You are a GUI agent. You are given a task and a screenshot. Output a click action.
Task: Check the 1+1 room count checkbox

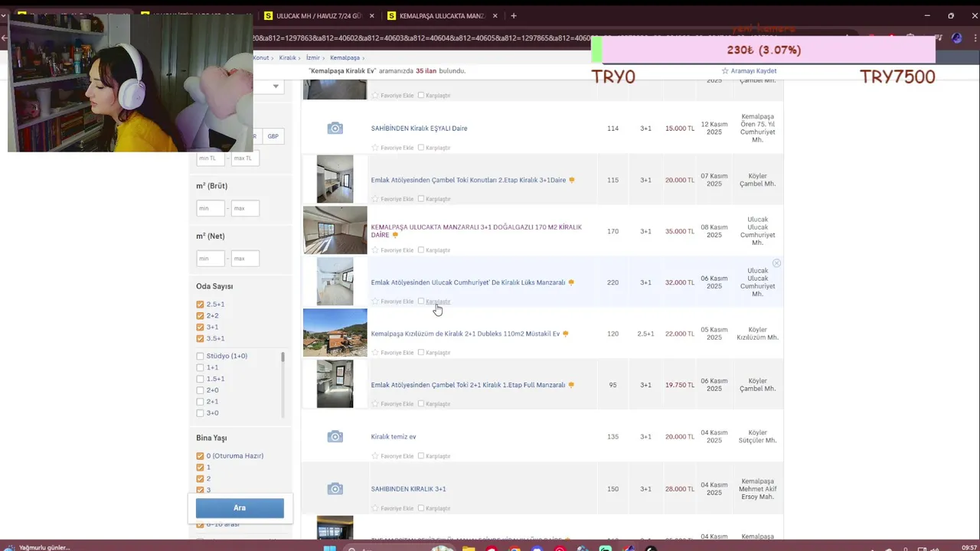coord(200,367)
